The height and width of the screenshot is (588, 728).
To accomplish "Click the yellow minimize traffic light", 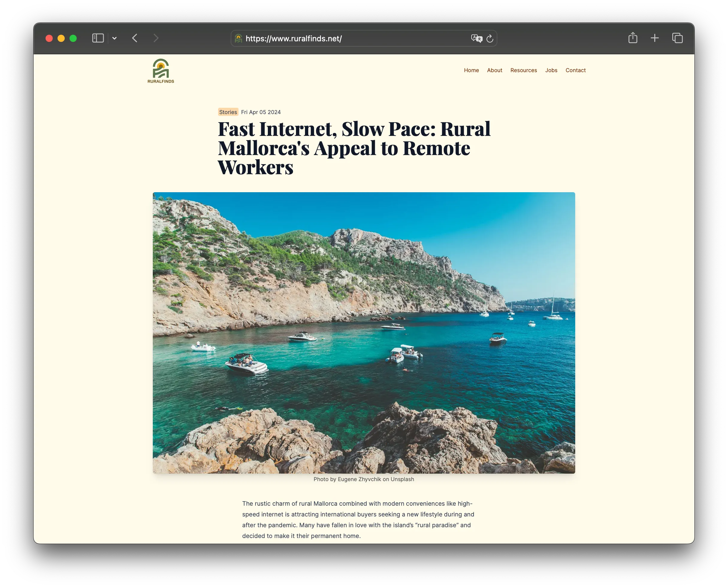I will click(61, 38).
